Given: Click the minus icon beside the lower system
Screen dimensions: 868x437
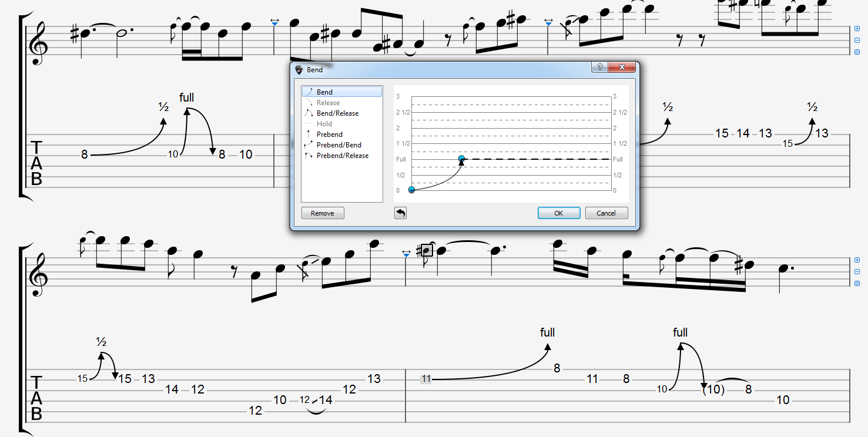Looking at the screenshot, I should coord(857,271).
